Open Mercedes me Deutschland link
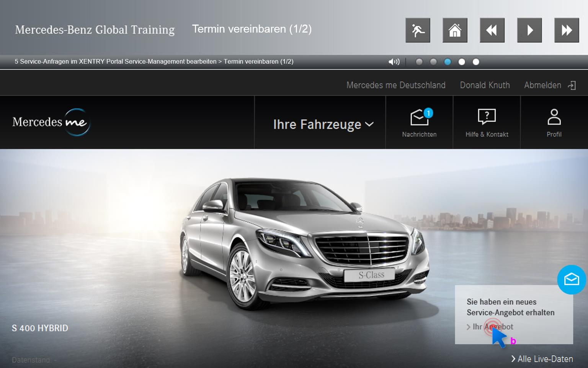588x368 pixels. (396, 85)
